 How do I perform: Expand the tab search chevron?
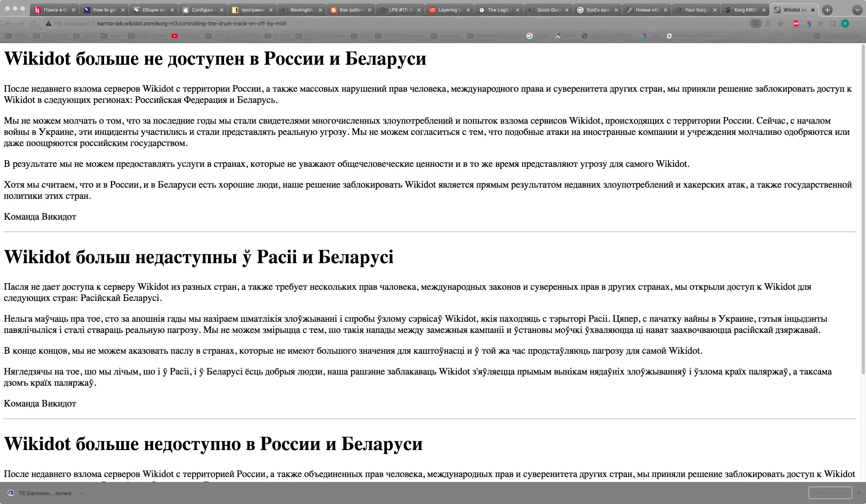click(857, 10)
